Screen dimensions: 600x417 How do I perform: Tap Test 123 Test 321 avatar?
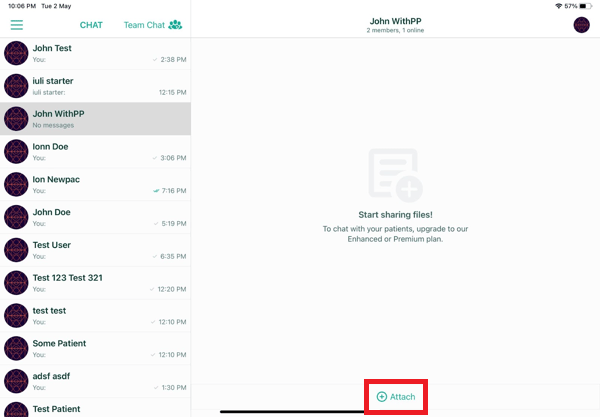tap(16, 283)
